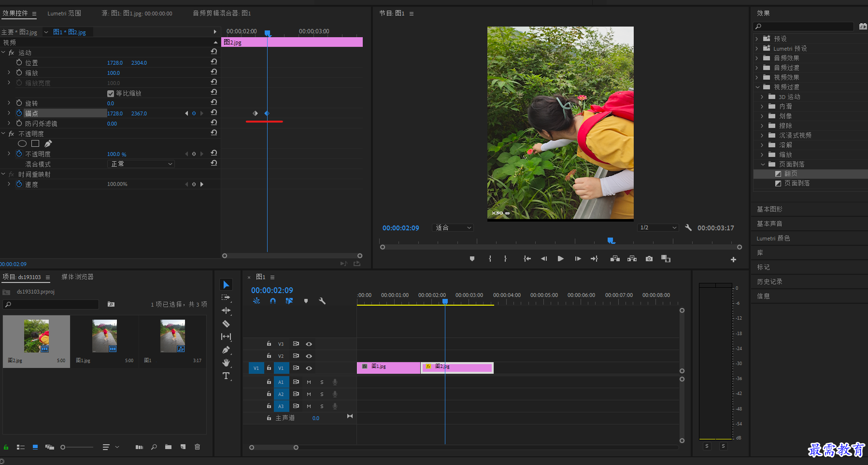Click the Lift button
This screenshot has width=868, height=465.
(x=615, y=259)
